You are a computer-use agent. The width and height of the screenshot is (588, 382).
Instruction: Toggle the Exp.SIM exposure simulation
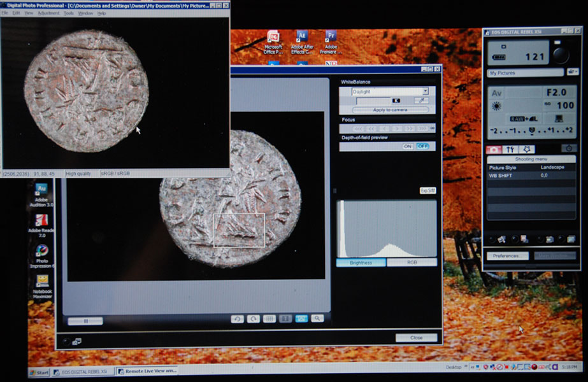click(427, 190)
